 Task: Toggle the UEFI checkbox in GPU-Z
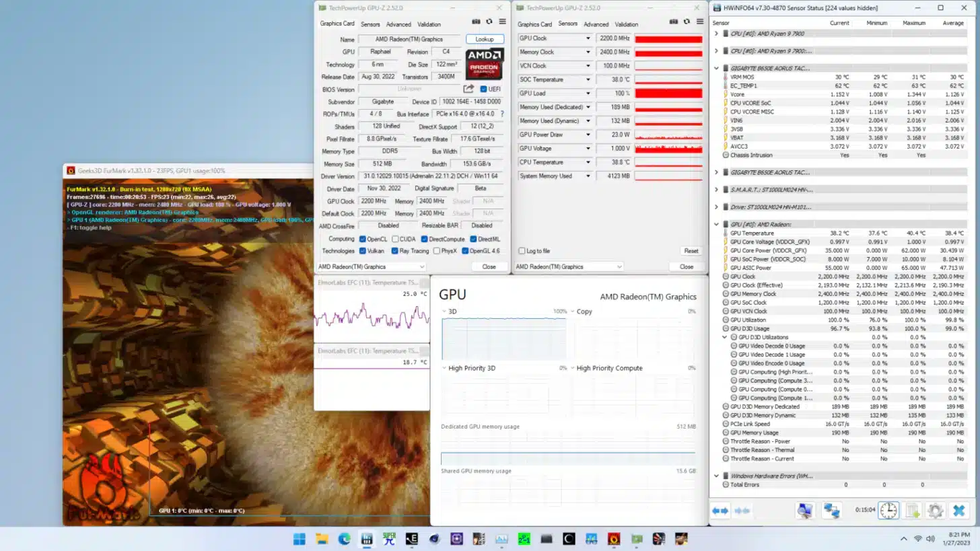pos(483,89)
